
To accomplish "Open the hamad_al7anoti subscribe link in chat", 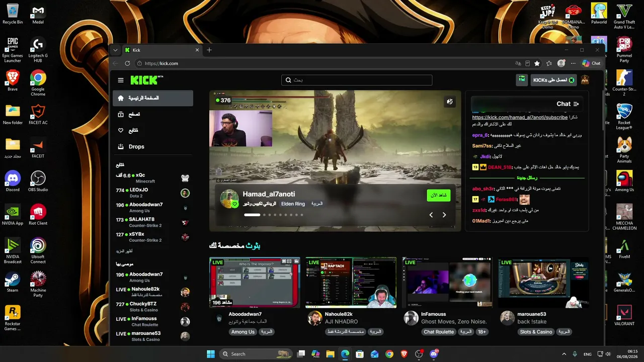I will coord(520,117).
